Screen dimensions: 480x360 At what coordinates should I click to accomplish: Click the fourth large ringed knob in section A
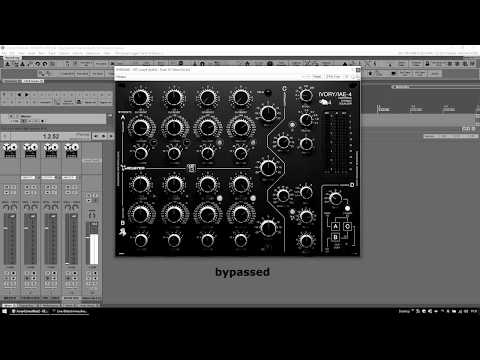pos(240,127)
